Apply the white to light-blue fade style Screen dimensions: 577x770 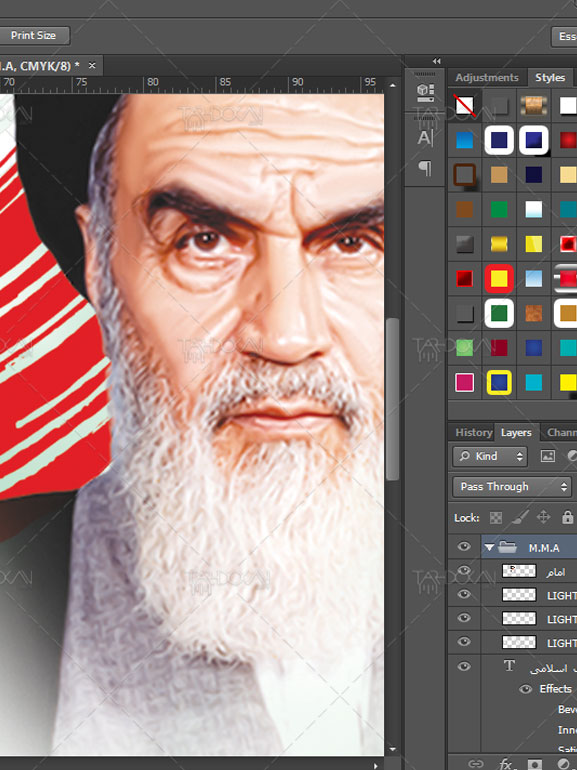click(x=533, y=210)
